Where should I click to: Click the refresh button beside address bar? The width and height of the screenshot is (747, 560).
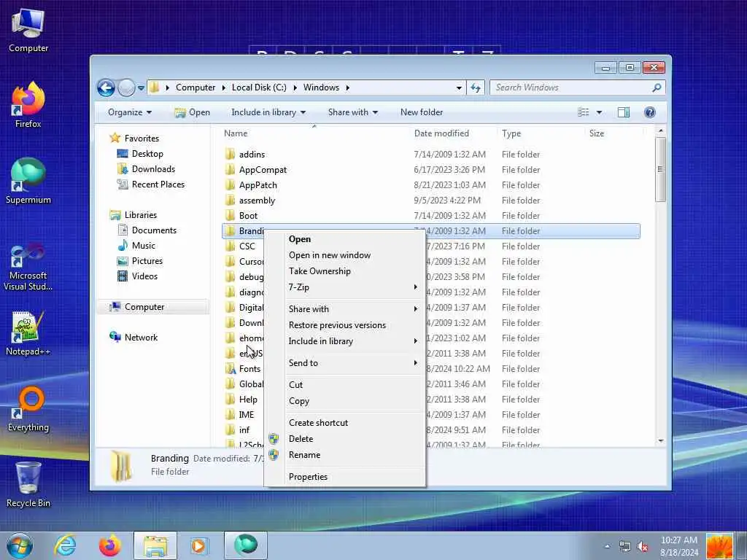click(476, 87)
